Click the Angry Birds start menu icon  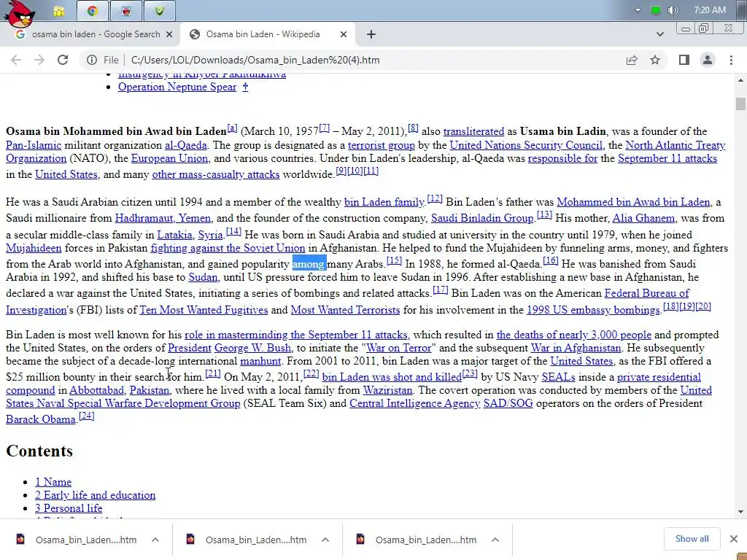pos(20,13)
